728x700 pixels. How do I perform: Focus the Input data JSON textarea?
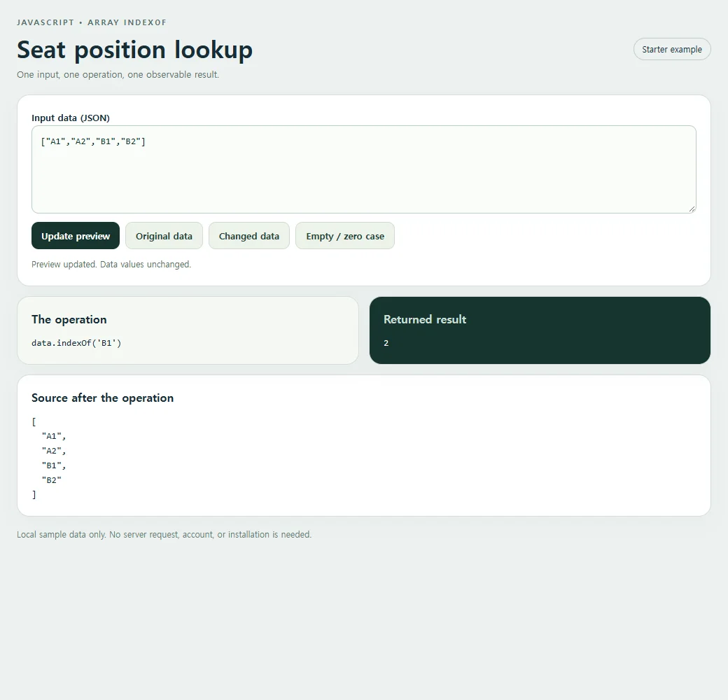pyautogui.click(x=363, y=169)
